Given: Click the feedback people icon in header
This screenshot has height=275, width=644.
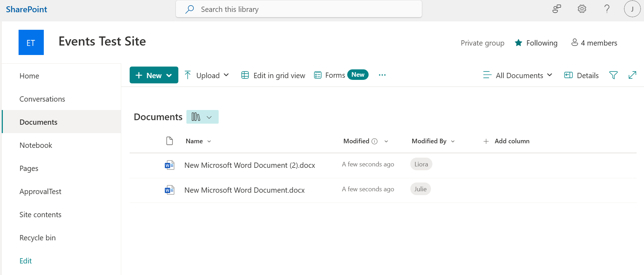Looking at the screenshot, I should [557, 9].
